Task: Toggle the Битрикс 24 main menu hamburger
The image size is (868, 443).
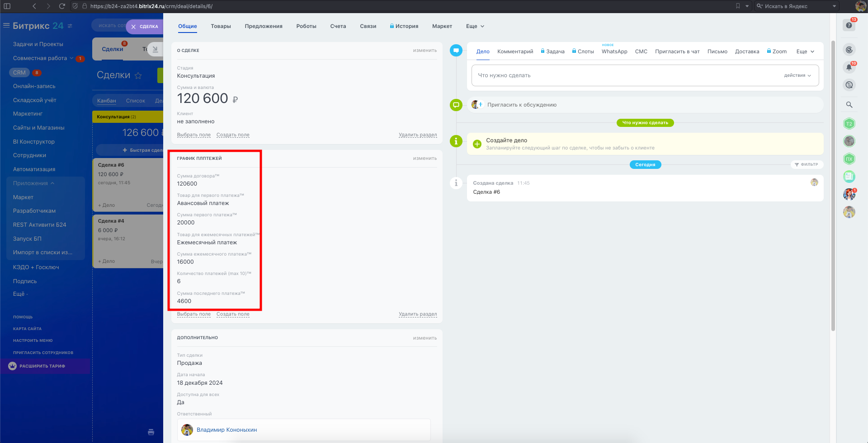Action: coord(6,26)
